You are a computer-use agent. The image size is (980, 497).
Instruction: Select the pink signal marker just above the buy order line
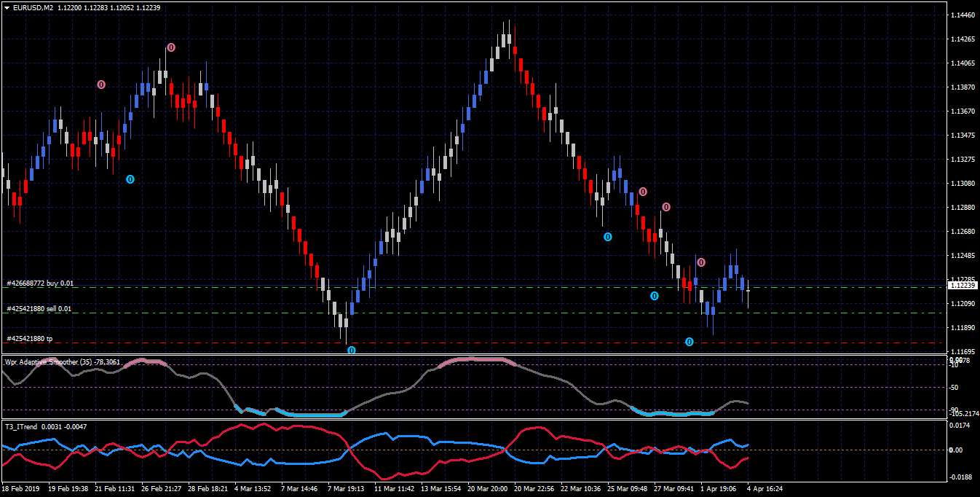click(700, 262)
